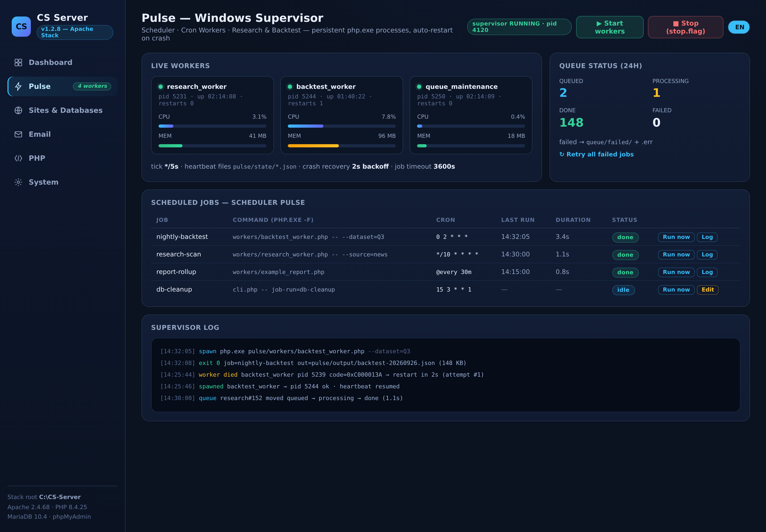Click the Pulse lightning bolt icon
Image resolution: width=766 pixels, height=532 pixels.
click(x=18, y=86)
